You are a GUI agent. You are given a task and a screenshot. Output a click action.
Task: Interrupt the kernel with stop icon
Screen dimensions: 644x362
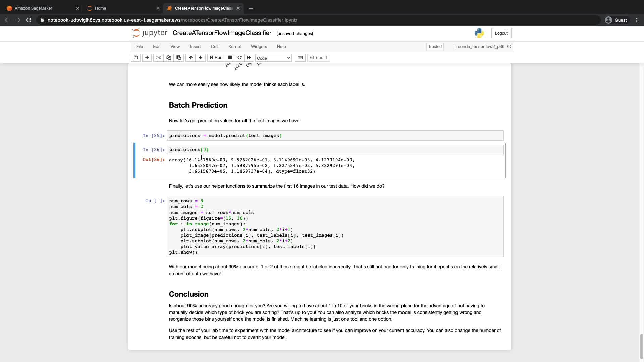click(230, 58)
